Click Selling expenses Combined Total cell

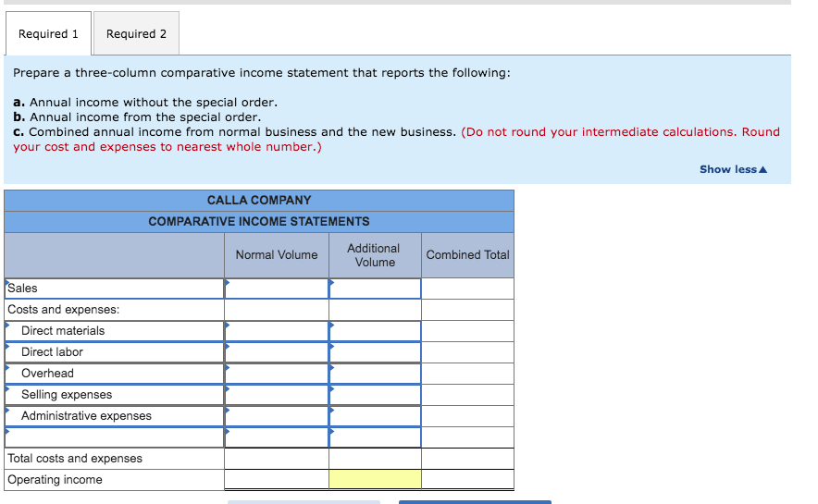[x=467, y=395]
